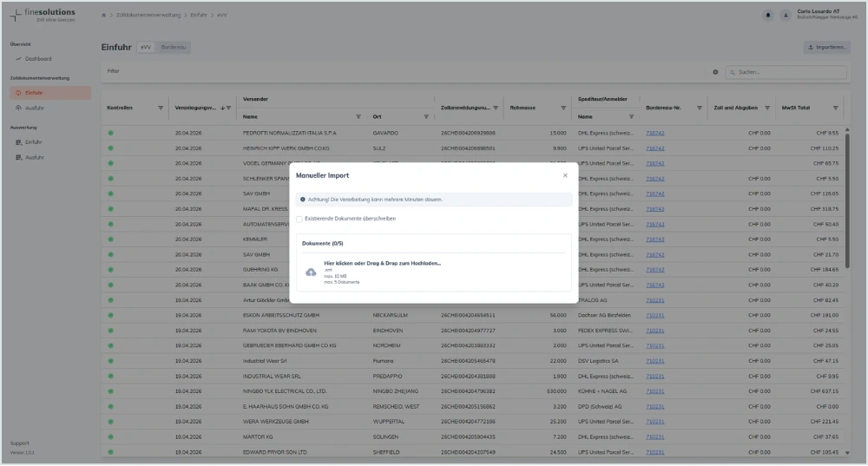The image size is (868, 466).
Task: Click the 'Dokumente (0/5)' heading
Action: [x=323, y=244]
